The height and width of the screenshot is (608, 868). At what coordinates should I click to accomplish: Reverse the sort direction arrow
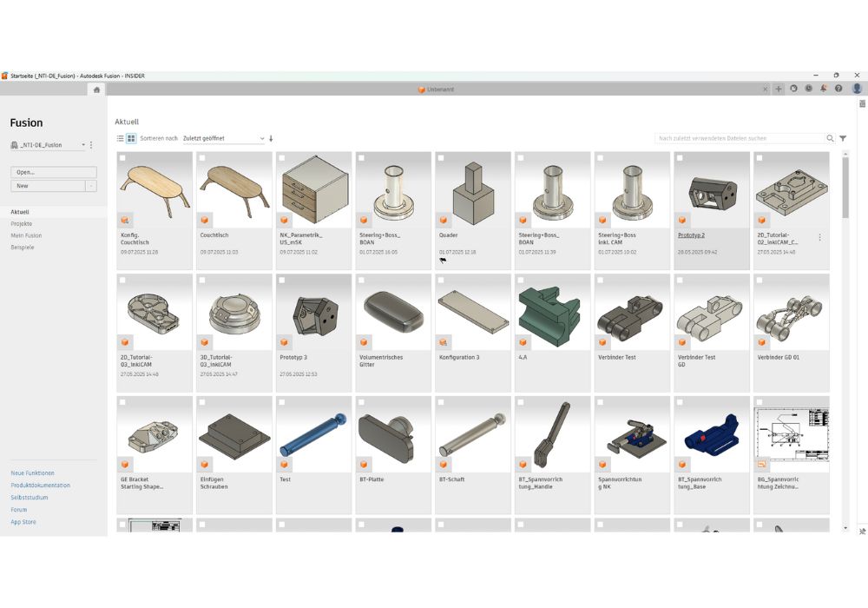coord(271,138)
